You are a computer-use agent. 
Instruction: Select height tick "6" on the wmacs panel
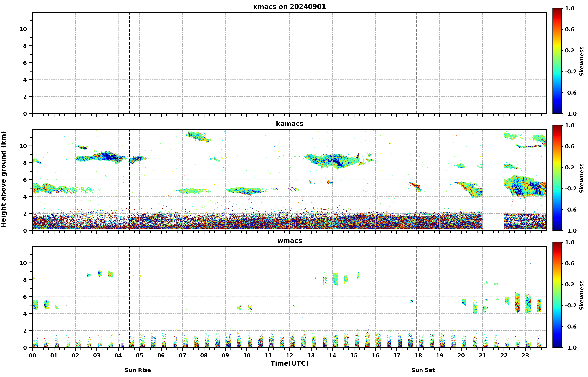(25, 297)
